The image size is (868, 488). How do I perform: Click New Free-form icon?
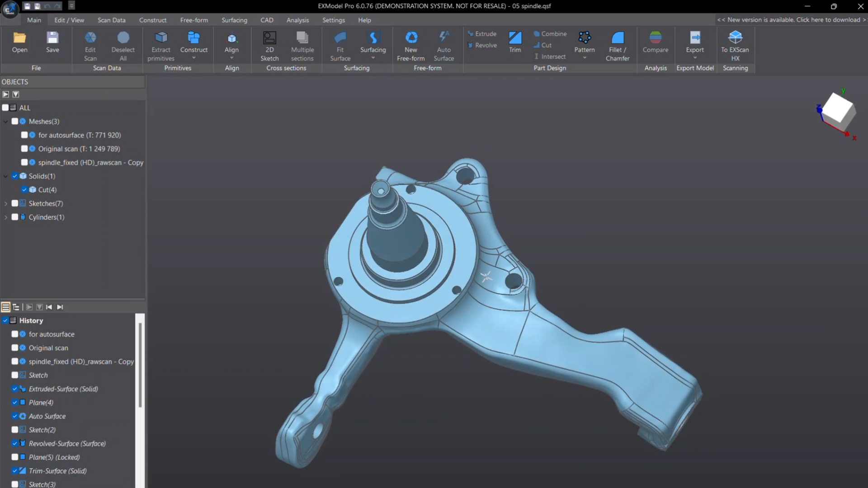[x=410, y=38]
